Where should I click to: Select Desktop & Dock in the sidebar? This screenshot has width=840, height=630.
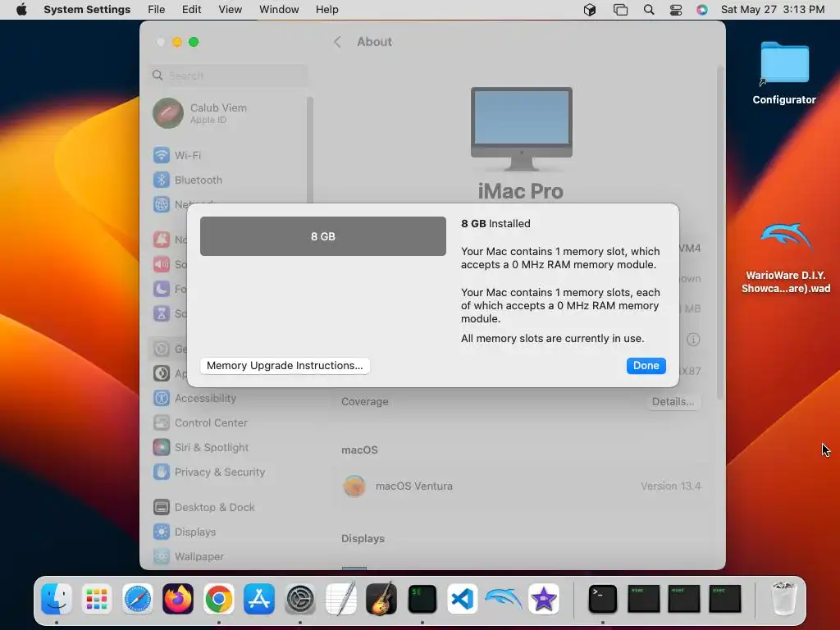click(230, 507)
